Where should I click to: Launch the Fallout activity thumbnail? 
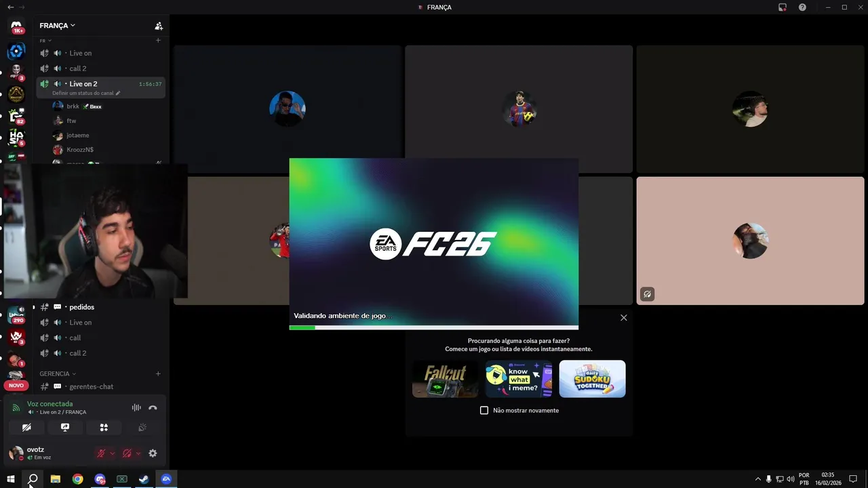(x=445, y=379)
